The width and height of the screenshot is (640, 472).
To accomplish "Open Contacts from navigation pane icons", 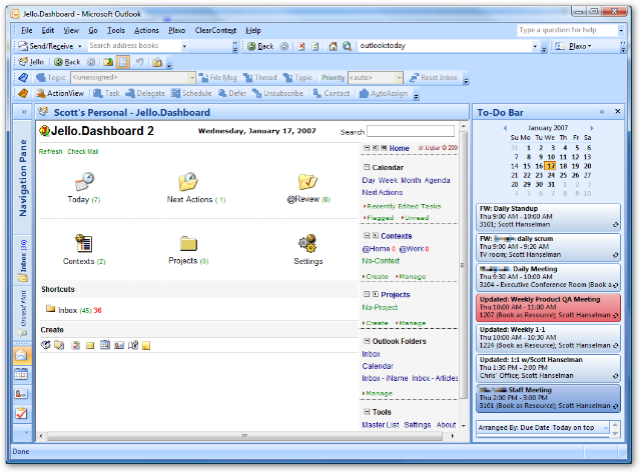I will (21, 394).
